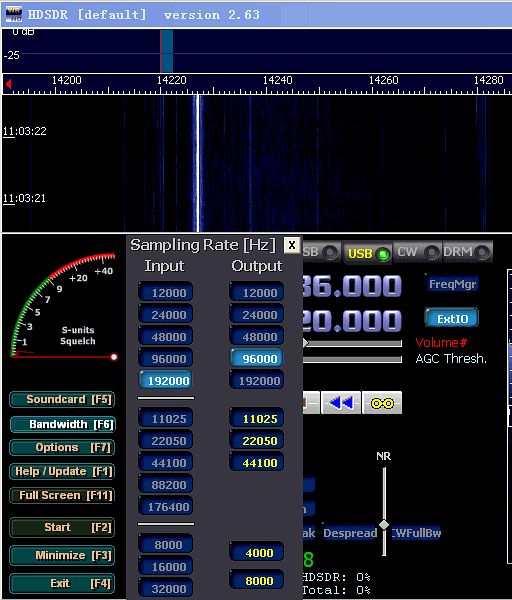Select 12000 Hz output sampling rate
Image resolution: width=512 pixels, height=600 pixels.
coord(256,293)
